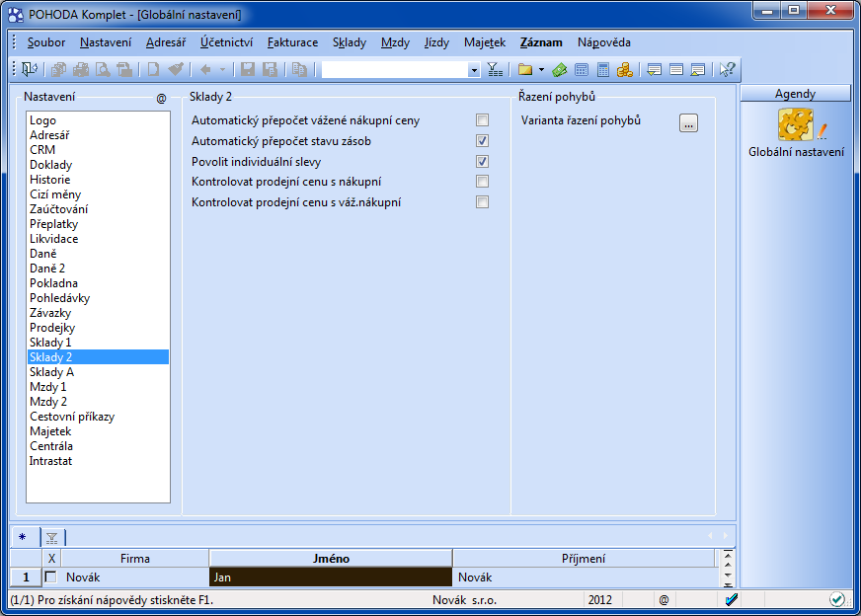Select Sklady A in settings list

click(x=98, y=372)
